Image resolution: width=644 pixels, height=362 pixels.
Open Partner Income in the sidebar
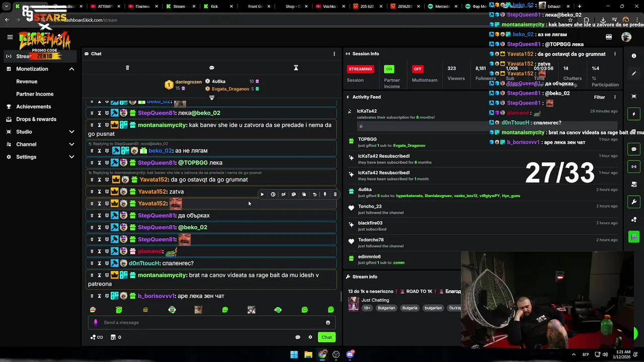(35, 94)
